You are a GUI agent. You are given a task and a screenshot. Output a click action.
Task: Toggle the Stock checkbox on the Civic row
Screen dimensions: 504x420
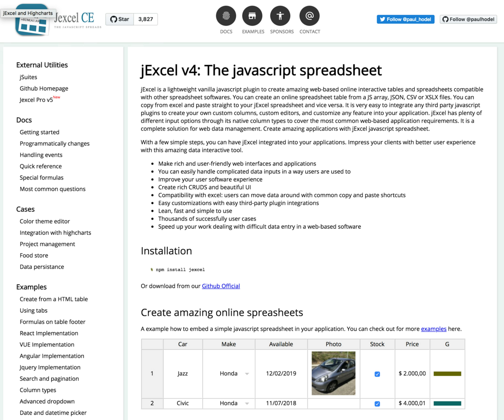pos(377,403)
